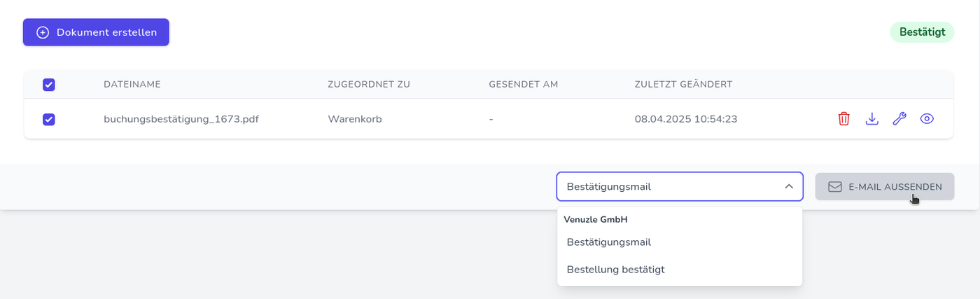Click the envelope icon on the send button

[x=835, y=187]
